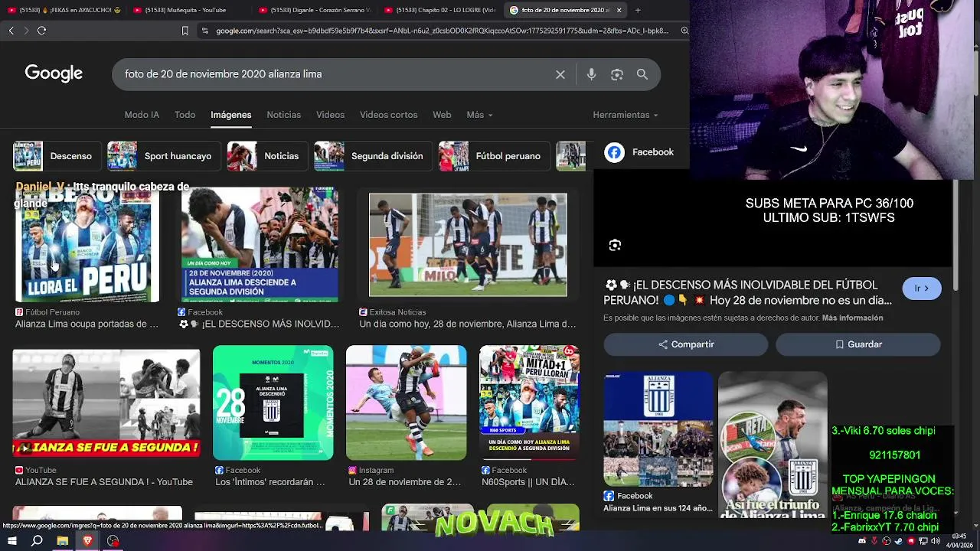Open Más información link

click(852, 318)
